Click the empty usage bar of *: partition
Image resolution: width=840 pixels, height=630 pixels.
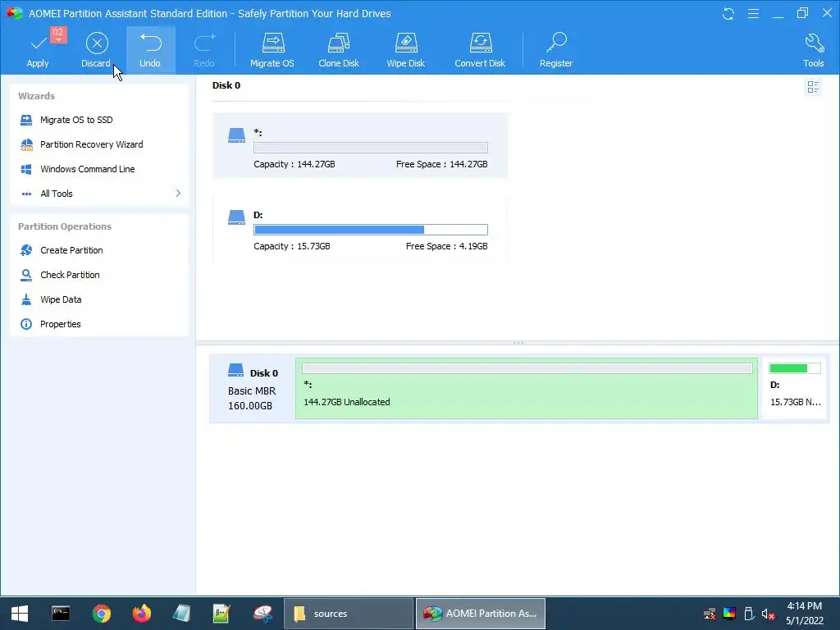[371, 148]
